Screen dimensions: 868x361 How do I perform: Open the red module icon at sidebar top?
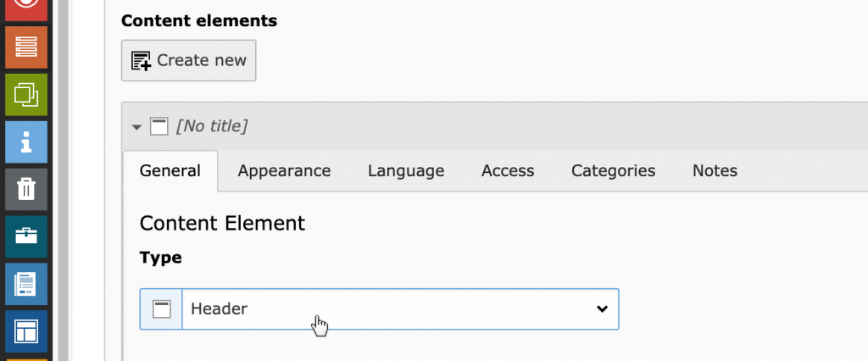tap(26, 10)
